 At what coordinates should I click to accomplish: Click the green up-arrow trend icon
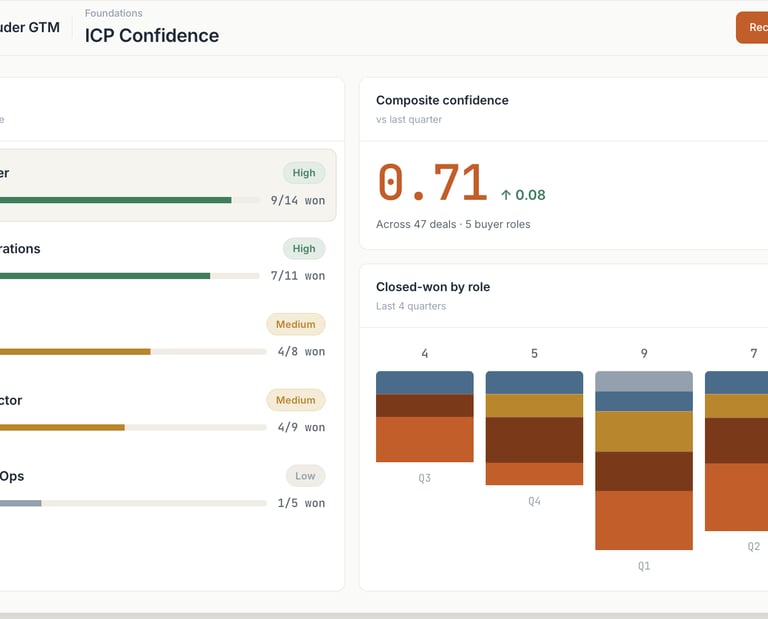[506, 195]
